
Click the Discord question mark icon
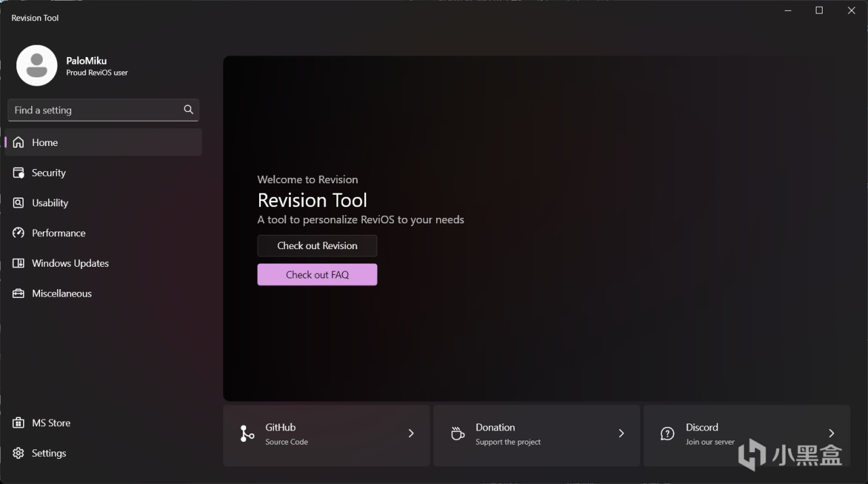(668, 434)
